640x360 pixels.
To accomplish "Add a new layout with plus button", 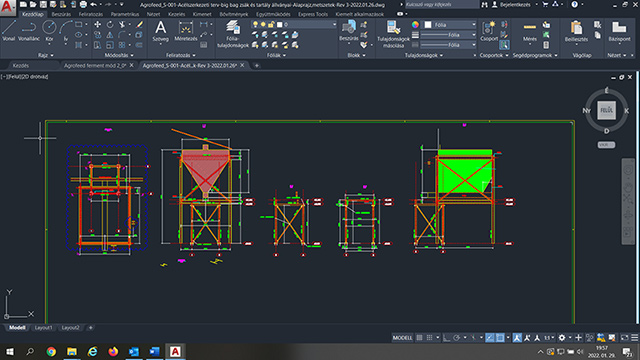I will point(91,328).
